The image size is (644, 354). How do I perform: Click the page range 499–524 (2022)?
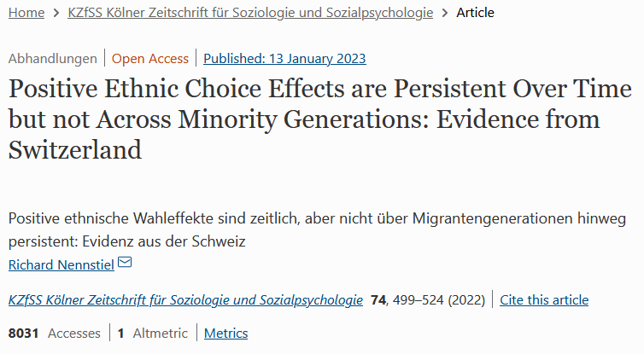coord(439,300)
